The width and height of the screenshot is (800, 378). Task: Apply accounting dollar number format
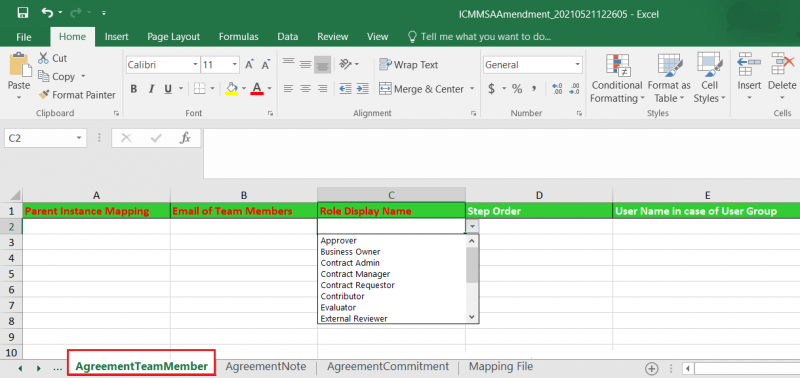[491, 89]
